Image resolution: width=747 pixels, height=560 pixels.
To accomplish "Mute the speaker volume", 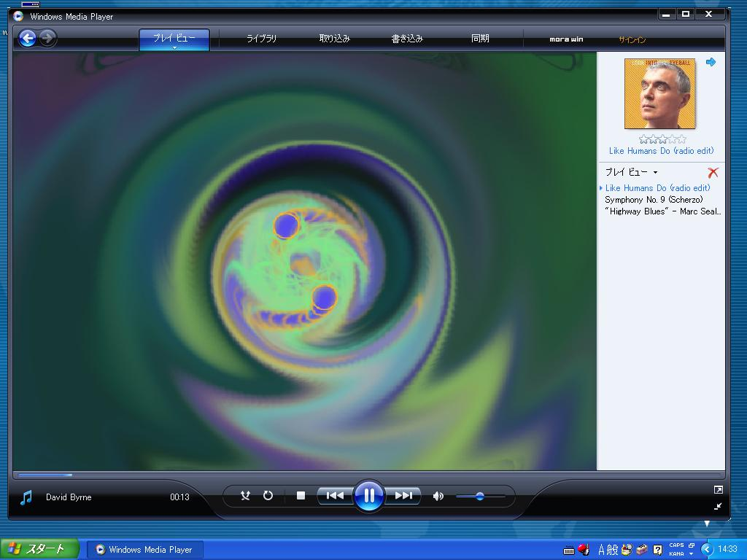I will (x=438, y=496).
